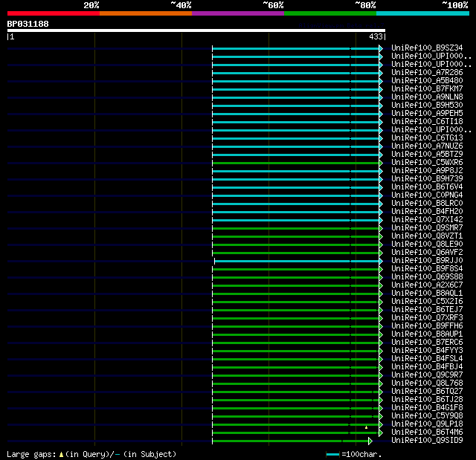Select the BP031188 query name label
The image size is (476, 460).
(28, 24)
